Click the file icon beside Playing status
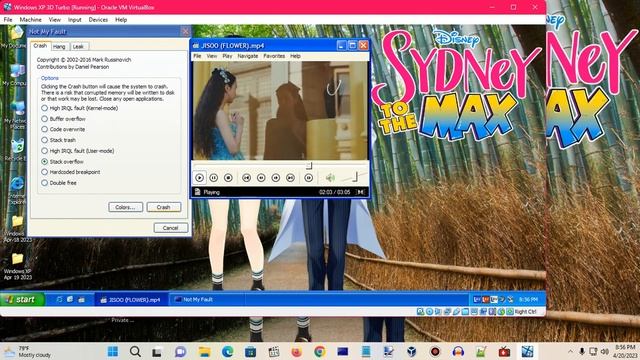This screenshot has height=360, width=640. pos(197,192)
